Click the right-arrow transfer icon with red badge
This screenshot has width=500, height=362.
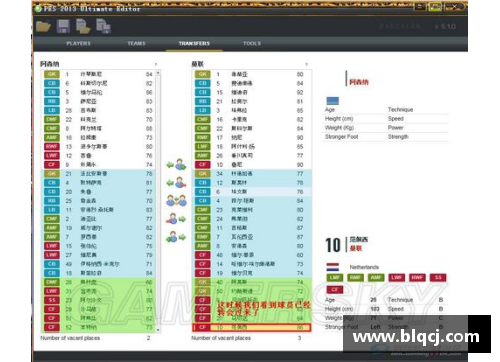(177, 219)
